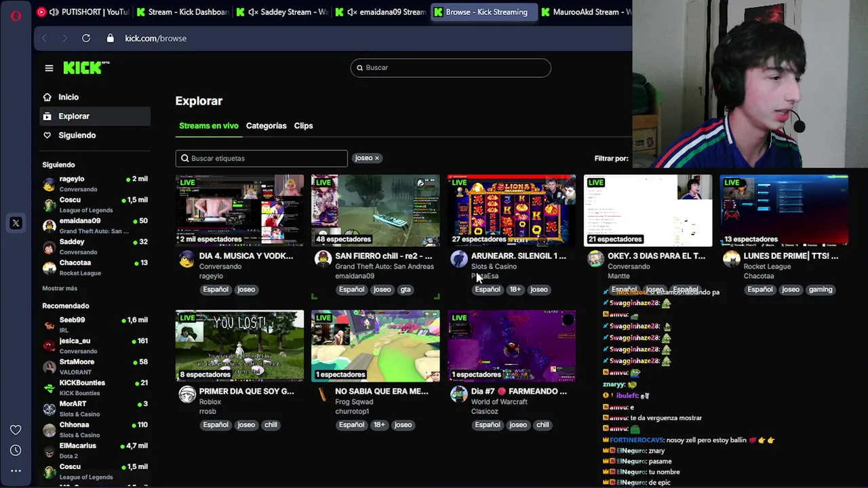Open the World of Warcraft stream thumbnail
The width and height of the screenshot is (868, 488).
(511, 346)
